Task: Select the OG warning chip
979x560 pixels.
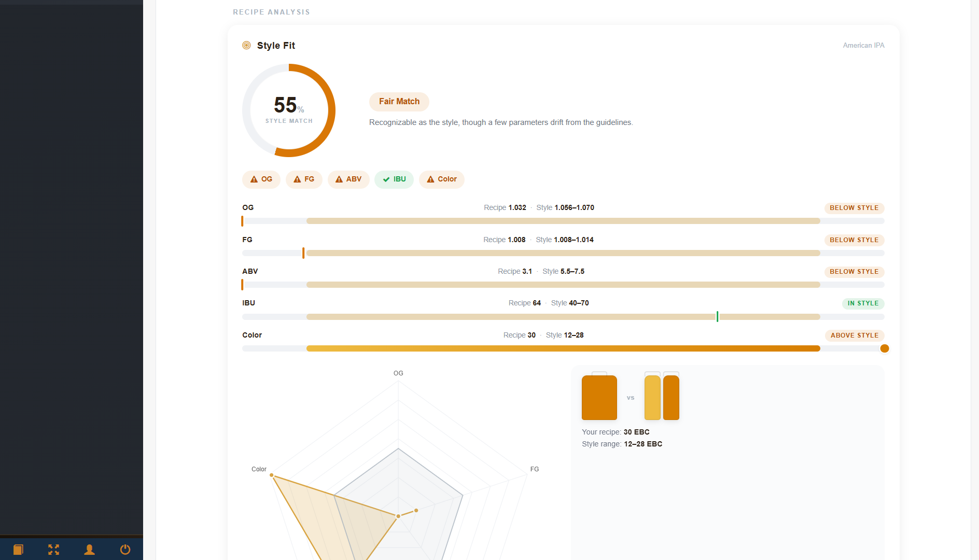Action: point(261,179)
